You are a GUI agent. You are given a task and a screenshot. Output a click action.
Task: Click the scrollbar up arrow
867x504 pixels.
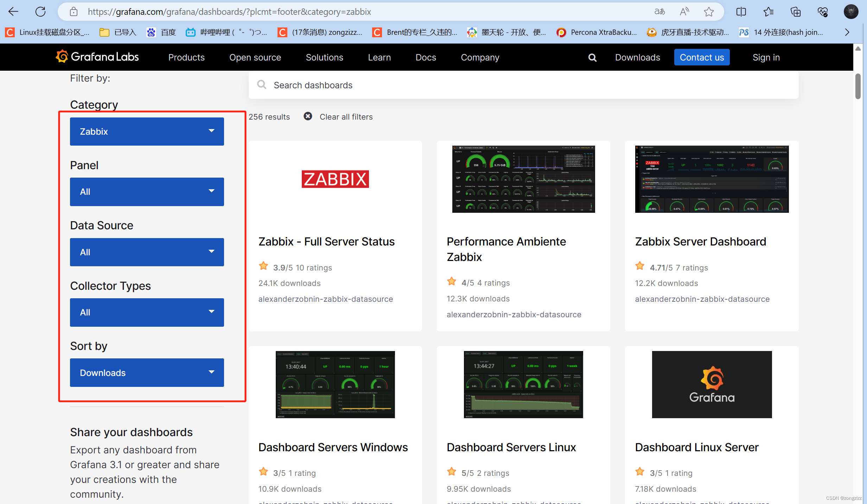point(858,49)
